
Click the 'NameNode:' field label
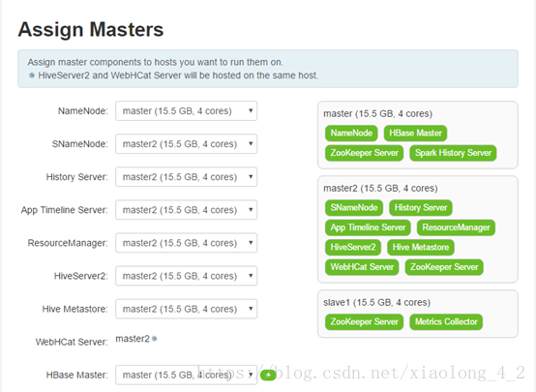83,111
